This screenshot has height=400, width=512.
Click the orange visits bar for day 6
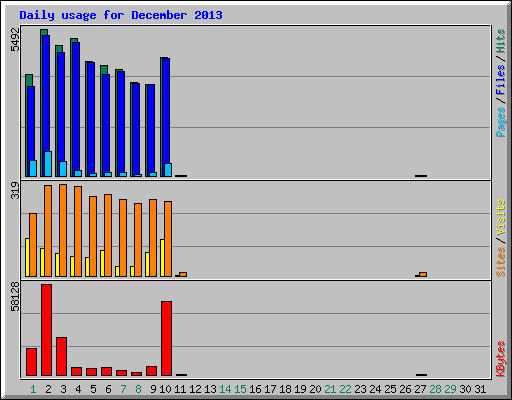(108, 235)
